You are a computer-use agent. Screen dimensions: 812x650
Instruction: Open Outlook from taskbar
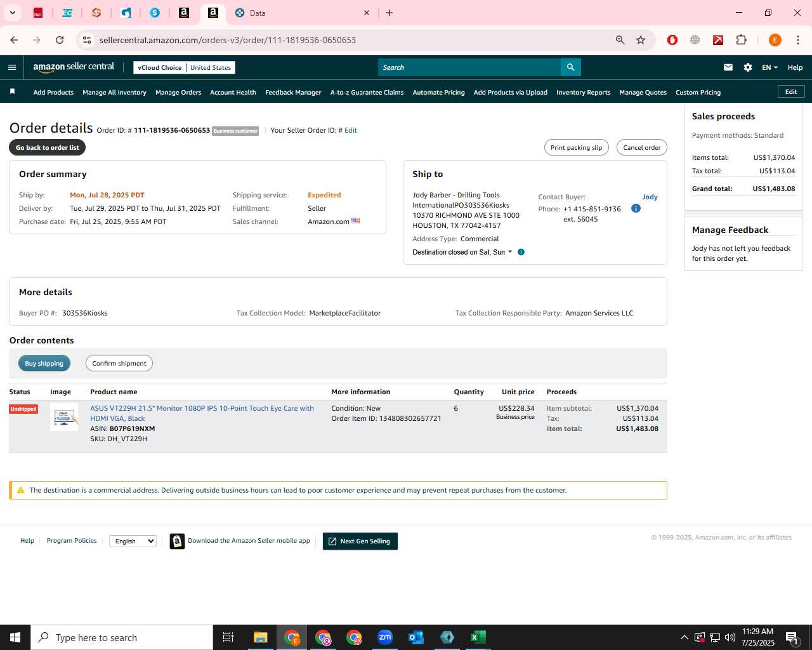click(x=416, y=637)
